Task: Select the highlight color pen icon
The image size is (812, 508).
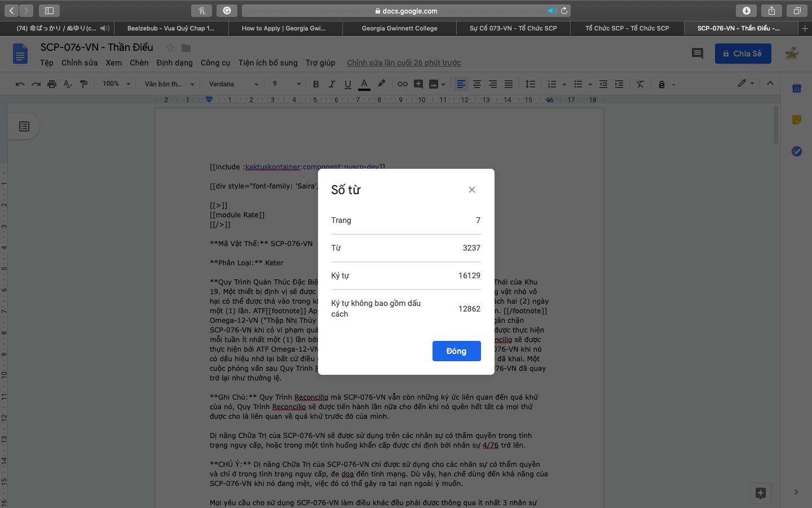Action: (381, 84)
